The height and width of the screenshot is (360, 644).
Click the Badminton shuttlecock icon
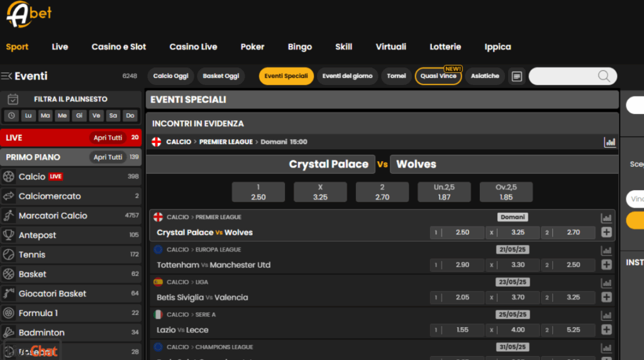click(x=8, y=332)
